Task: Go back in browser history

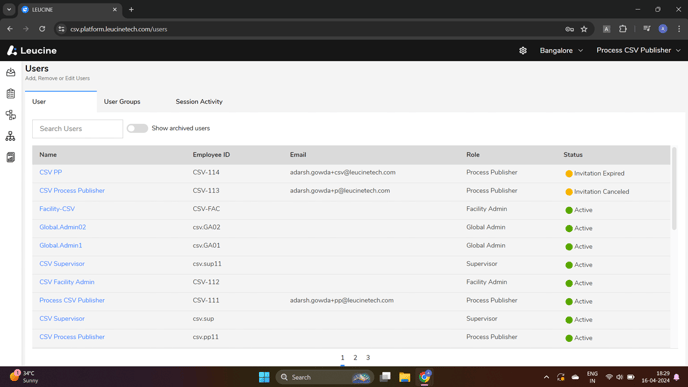Action: [x=10, y=29]
